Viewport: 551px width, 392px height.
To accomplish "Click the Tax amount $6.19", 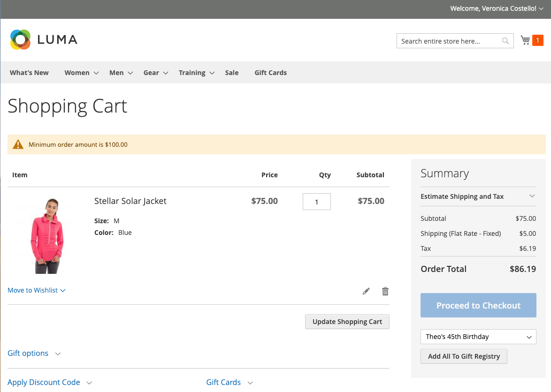I will (528, 249).
